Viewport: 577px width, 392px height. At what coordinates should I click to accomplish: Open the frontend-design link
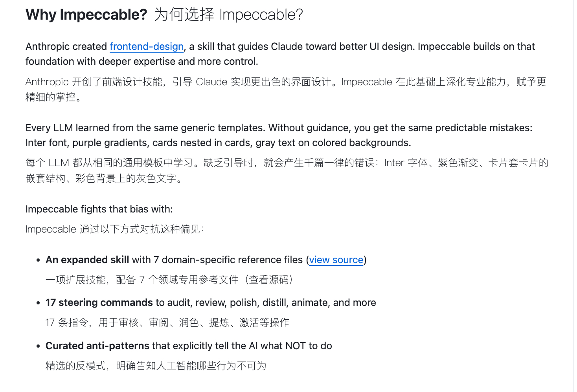click(x=147, y=47)
